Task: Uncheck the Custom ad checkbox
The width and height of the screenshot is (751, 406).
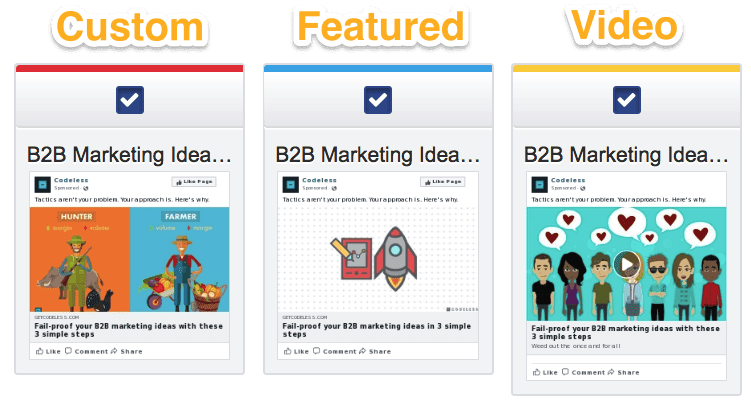Action: (130, 100)
